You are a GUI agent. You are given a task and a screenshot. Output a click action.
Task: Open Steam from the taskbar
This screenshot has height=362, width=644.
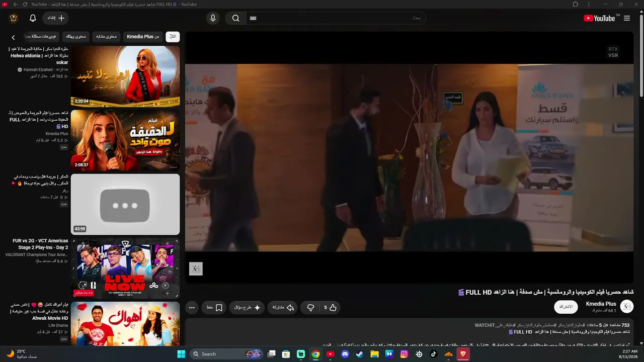360,354
